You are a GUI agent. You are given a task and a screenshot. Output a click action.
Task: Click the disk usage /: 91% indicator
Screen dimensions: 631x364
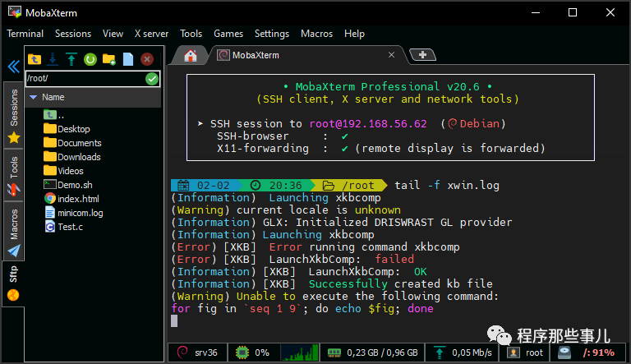[x=588, y=352]
